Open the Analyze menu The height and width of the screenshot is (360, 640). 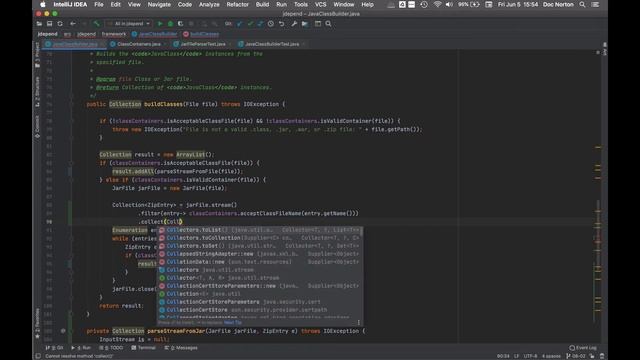pyautogui.click(x=209, y=4)
